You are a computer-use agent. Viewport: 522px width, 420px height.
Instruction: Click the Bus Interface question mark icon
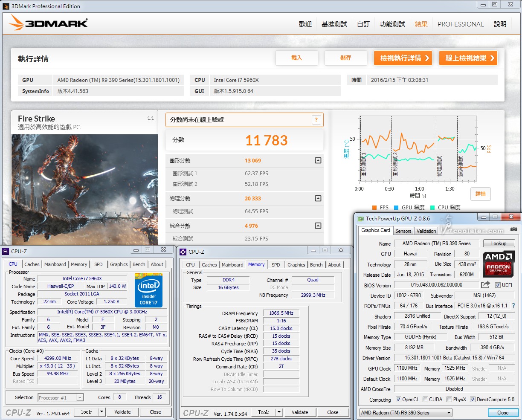[x=513, y=306]
